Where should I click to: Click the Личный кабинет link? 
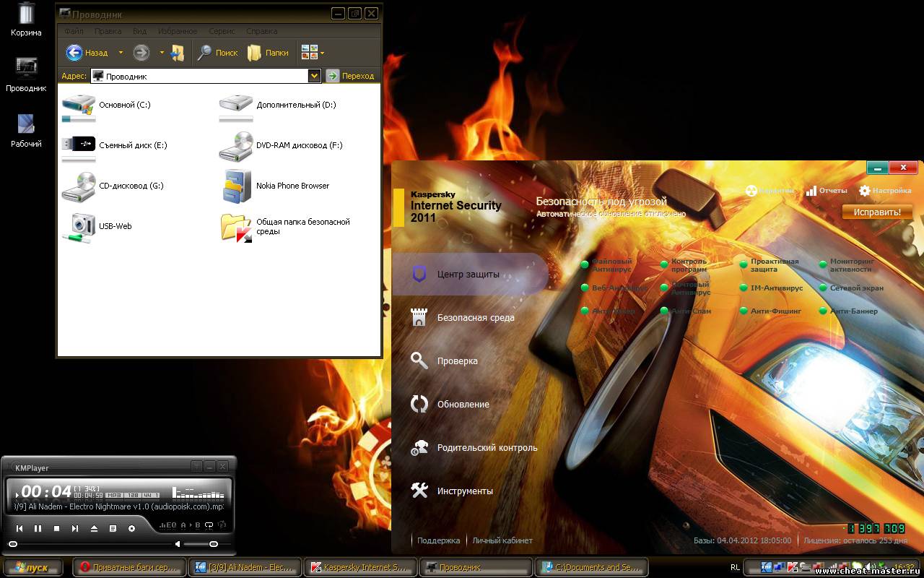pyautogui.click(x=502, y=540)
